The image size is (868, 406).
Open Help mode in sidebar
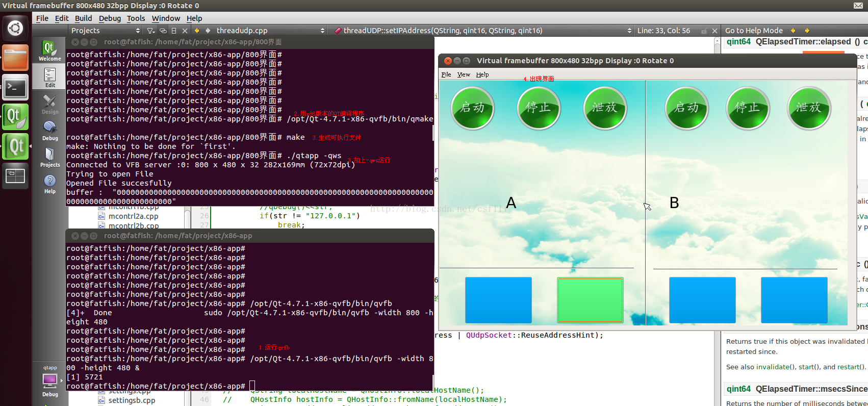tap(49, 183)
